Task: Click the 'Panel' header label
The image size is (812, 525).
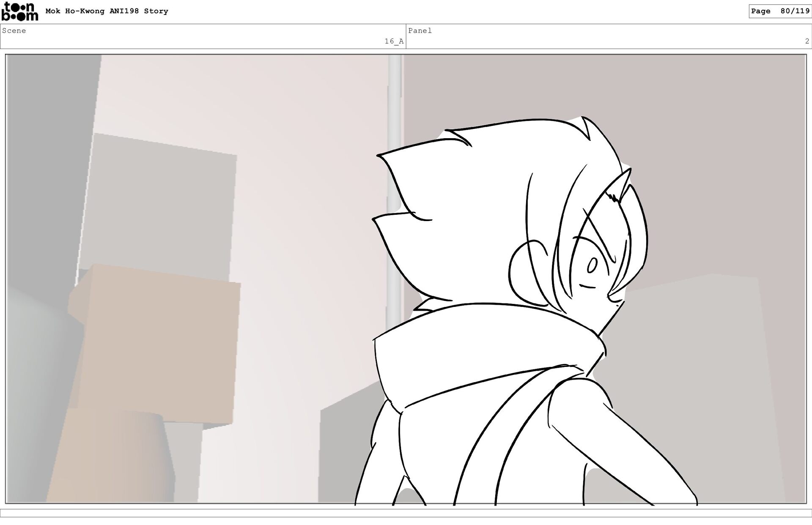Action: [420, 31]
